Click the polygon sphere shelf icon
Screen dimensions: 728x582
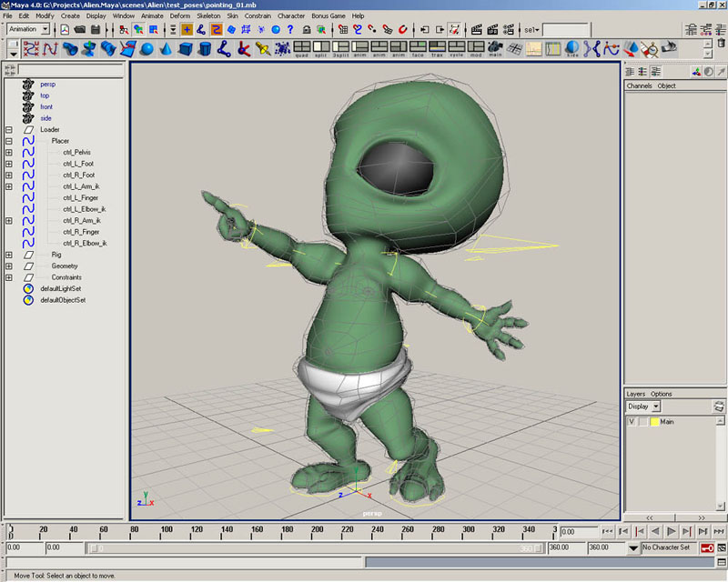coord(146,47)
